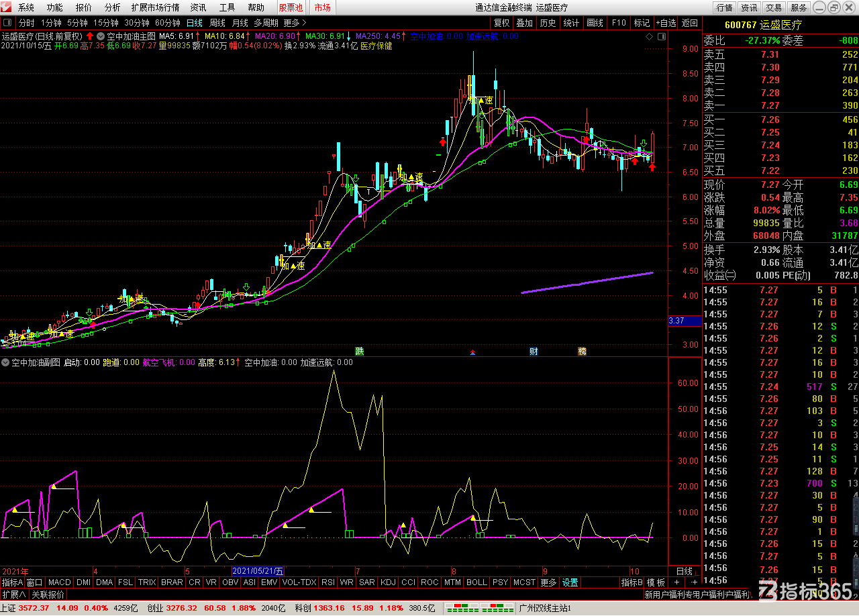The height and width of the screenshot is (616, 859).
Task: Click the 叠加 overlay button
Action: [524, 22]
